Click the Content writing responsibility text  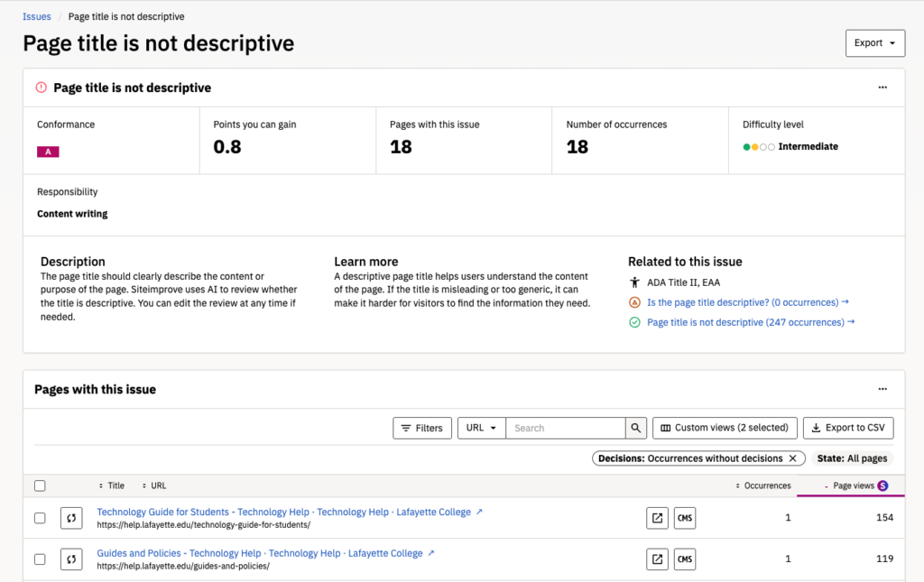coord(72,214)
